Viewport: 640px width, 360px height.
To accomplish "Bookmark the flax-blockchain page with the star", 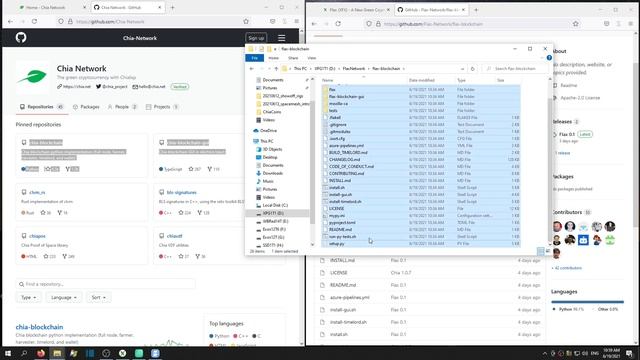I will click(576, 24).
